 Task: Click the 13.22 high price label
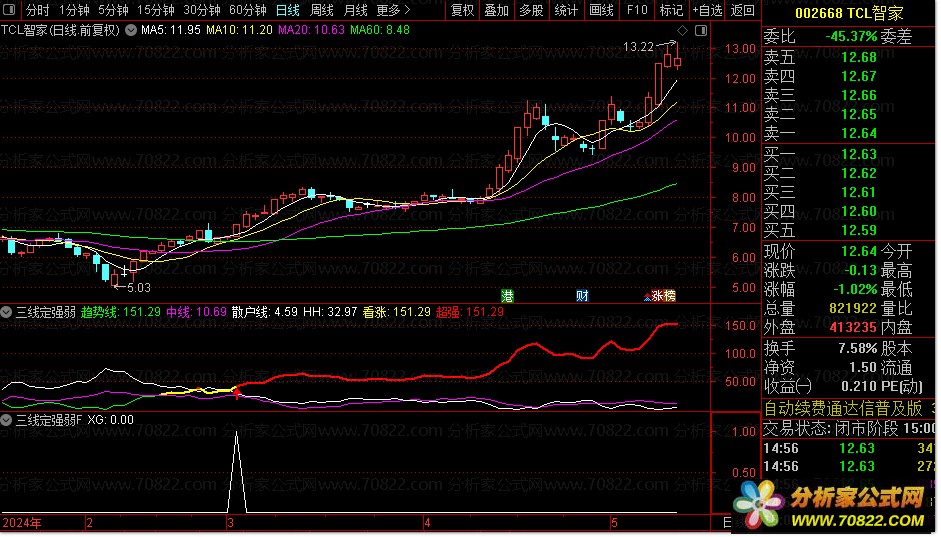[x=638, y=47]
